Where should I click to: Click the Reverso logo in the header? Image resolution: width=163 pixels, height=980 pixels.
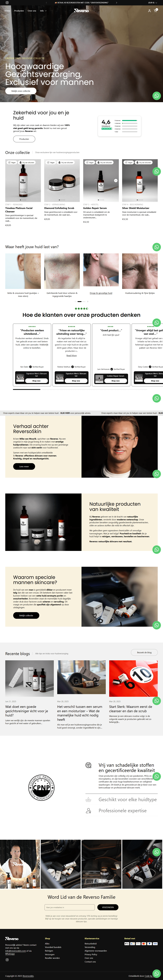click(x=81, y=11)
